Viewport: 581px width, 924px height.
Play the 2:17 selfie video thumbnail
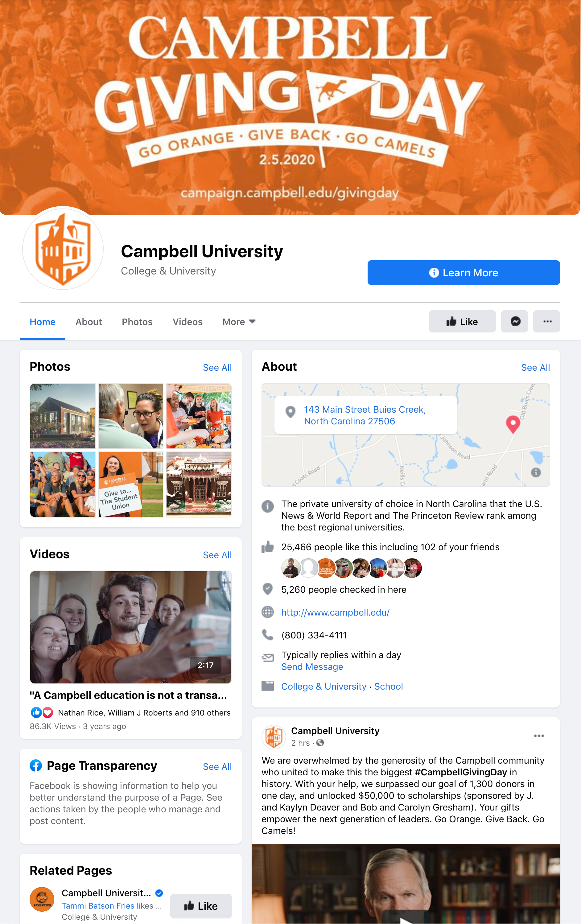(x=130, y=627)
